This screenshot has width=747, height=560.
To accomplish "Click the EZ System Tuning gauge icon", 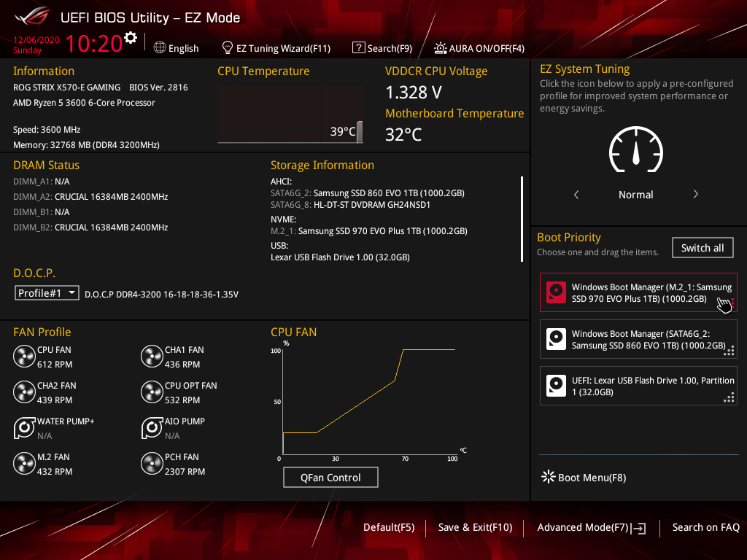I will 636,149.
